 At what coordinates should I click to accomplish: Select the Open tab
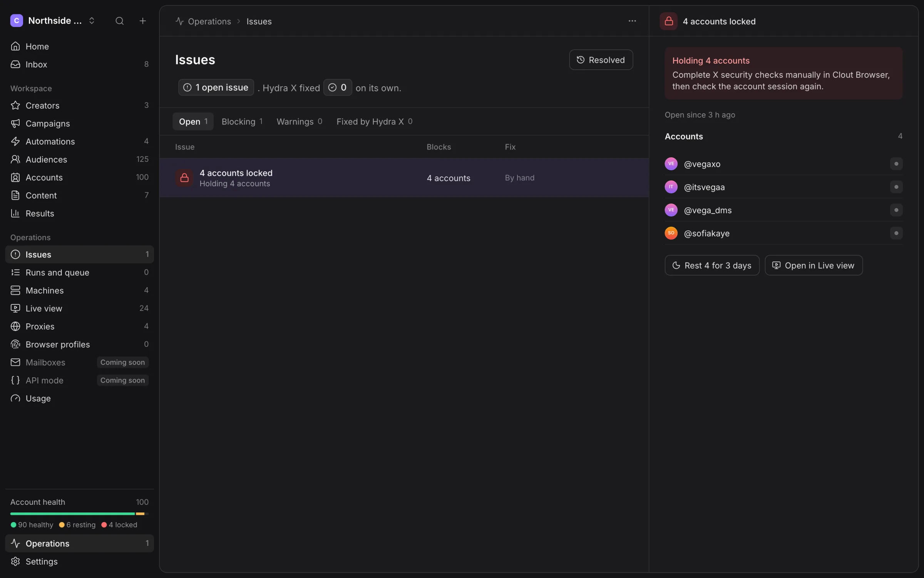point(193,121)
